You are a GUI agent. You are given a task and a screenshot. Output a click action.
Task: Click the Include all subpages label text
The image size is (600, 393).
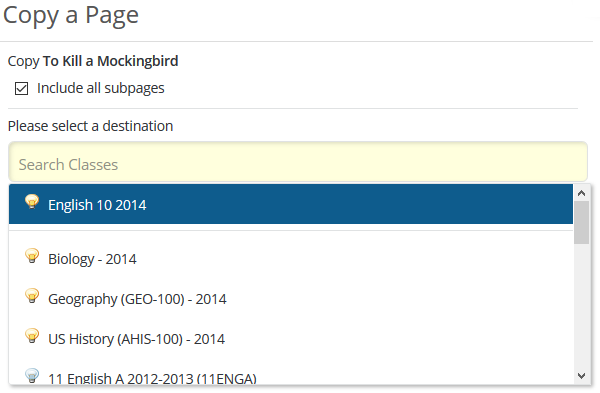pyautogui.click(x=101, y=88)
